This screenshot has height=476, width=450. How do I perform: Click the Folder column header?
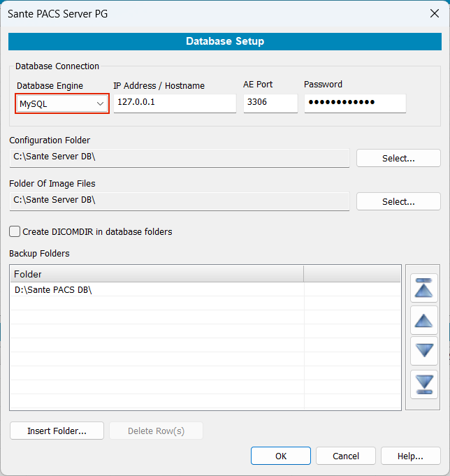157,274
